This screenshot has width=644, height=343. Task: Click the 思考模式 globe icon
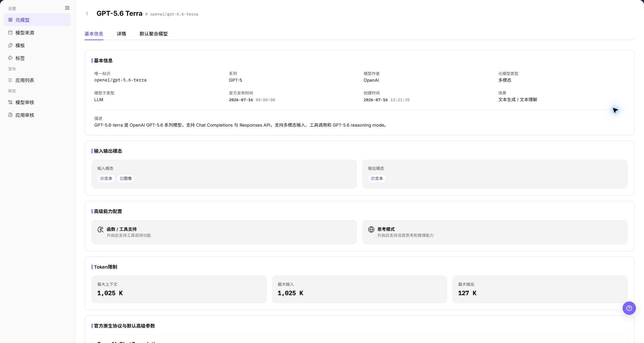[371, 229]
